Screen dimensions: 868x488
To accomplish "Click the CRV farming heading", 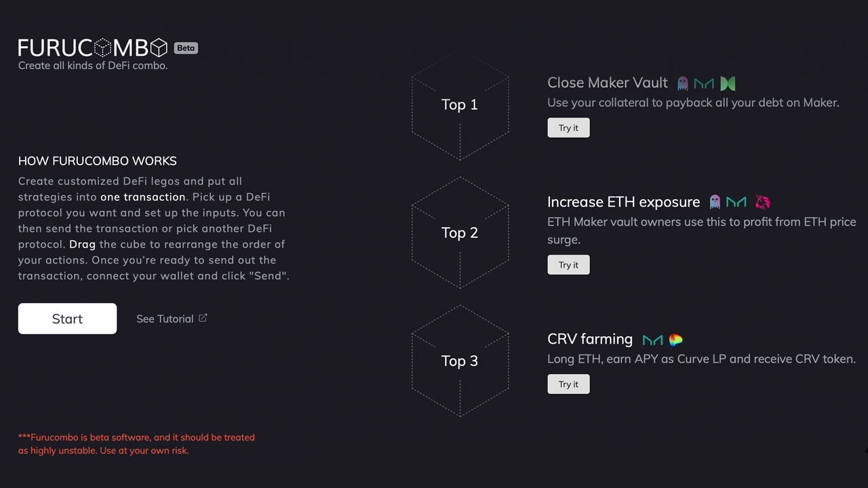I will (590, 339).
